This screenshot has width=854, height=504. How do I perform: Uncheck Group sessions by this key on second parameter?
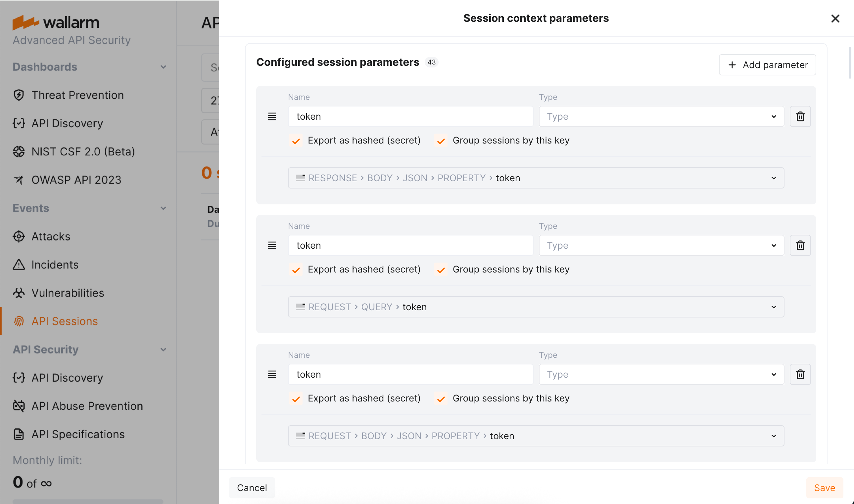(x=441, y=269)
